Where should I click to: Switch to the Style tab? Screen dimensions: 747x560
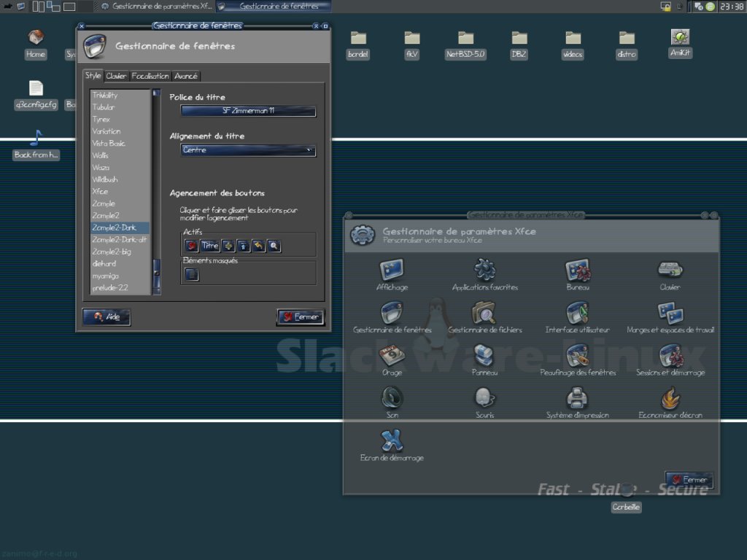coord(93,75)
